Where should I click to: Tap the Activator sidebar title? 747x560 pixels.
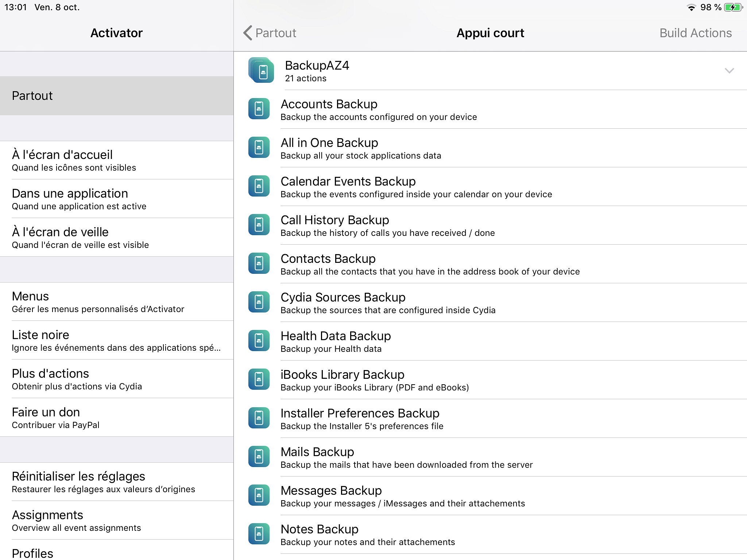pos(117,33)
